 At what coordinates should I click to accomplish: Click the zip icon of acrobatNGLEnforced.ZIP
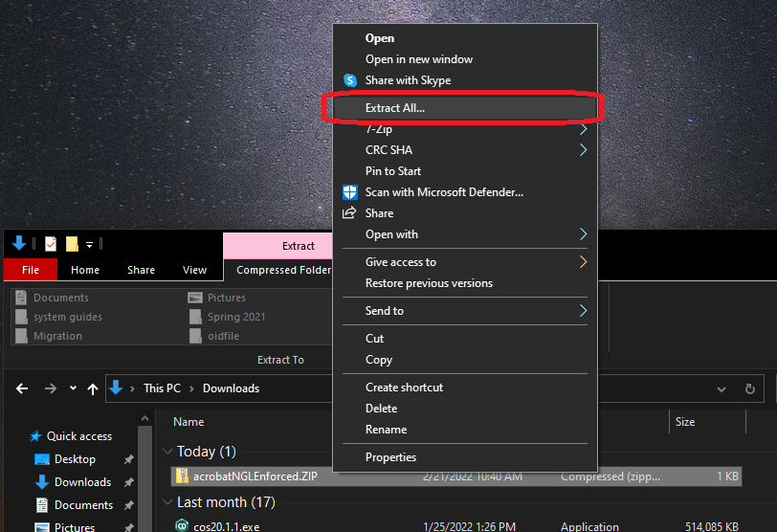182,477
